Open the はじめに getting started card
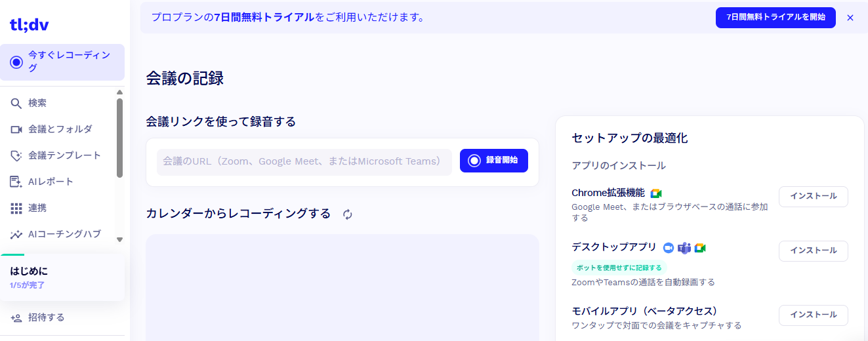Image resolution: width=868 pixels, height=341 pixels. pyautogui.click(x=62, y=277)
